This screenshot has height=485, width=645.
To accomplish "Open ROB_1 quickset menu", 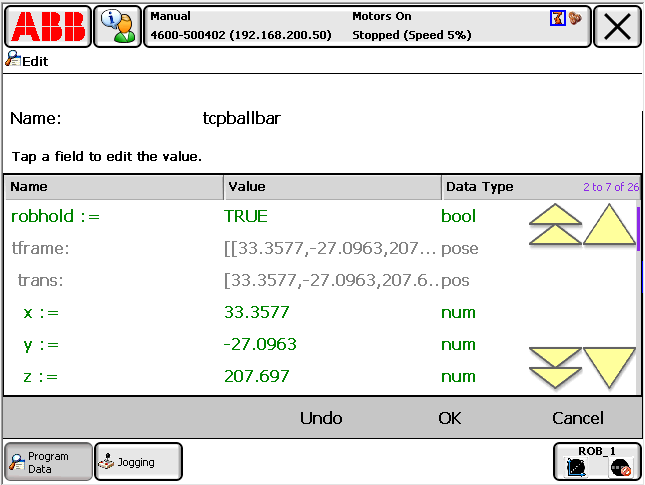I will click(596, 461).
